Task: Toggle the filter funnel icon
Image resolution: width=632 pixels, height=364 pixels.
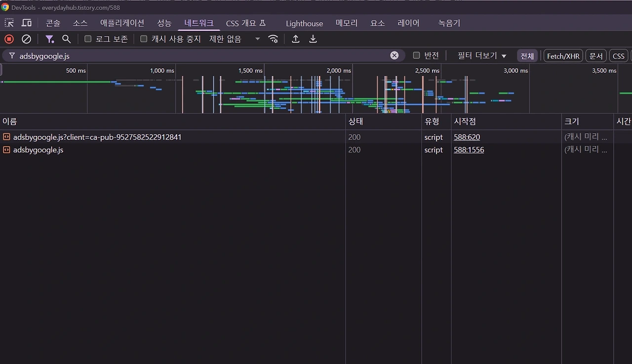Action: [49, 39]
